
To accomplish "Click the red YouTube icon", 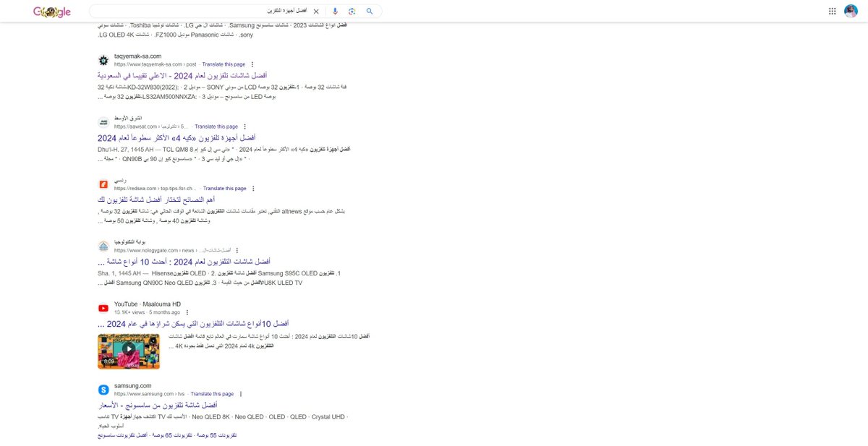I will click(x=103, y=309).
